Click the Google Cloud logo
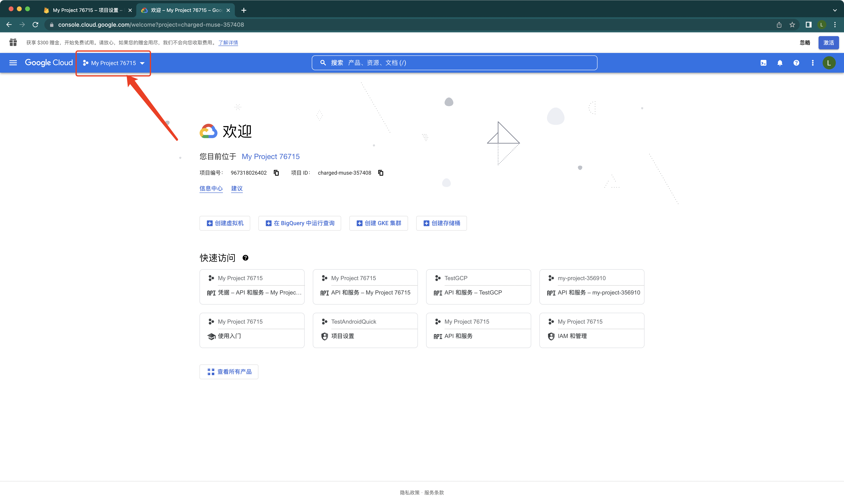 49,63
